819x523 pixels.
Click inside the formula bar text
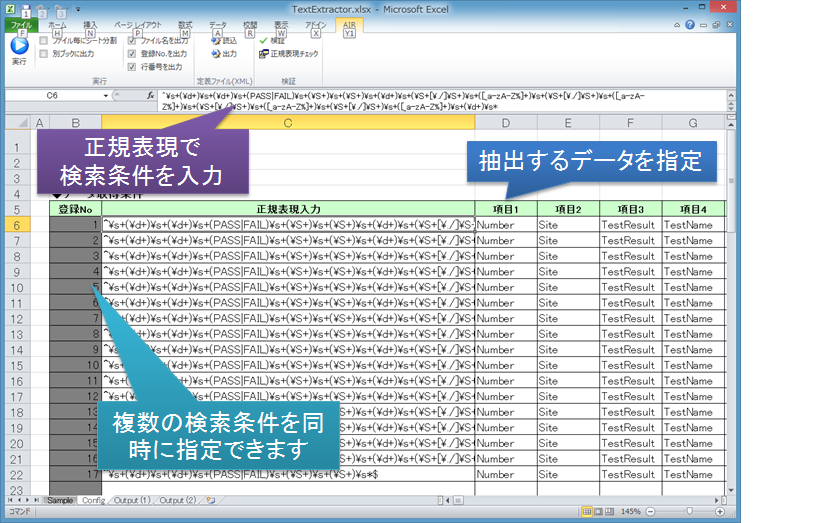click(442, 101)
